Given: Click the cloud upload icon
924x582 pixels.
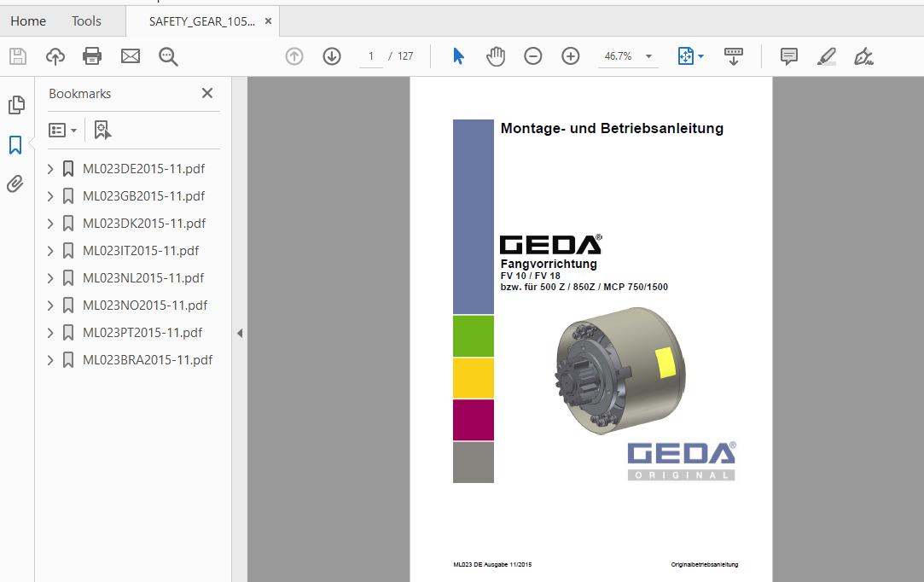Looking at the screenshot, I should pyautogui.click(x=55, y=56).
